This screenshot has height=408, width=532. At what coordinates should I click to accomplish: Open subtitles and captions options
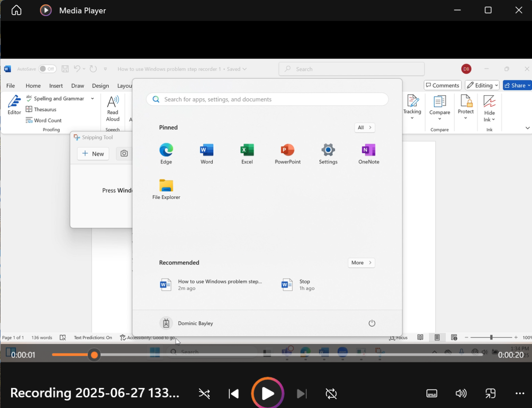coord(432,393)
